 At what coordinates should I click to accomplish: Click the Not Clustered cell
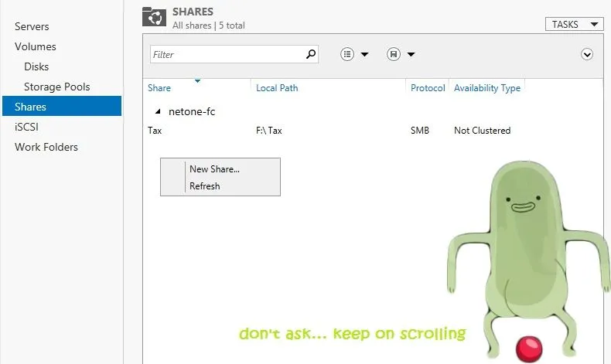482,131
